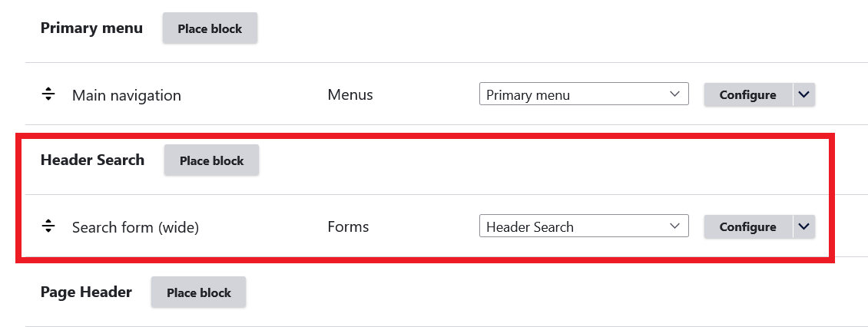Click the Primary menu region heading
Screen dimensions: 868x327
point(91,28)
